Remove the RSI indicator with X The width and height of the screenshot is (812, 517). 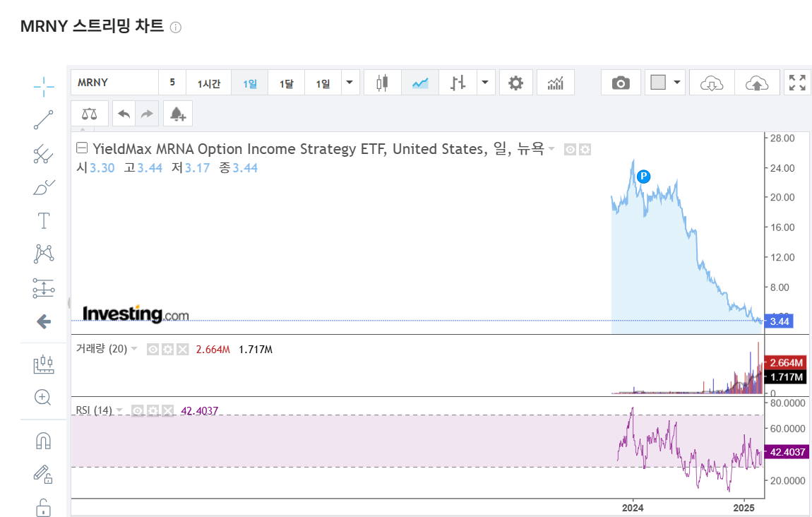coord(168,411)
